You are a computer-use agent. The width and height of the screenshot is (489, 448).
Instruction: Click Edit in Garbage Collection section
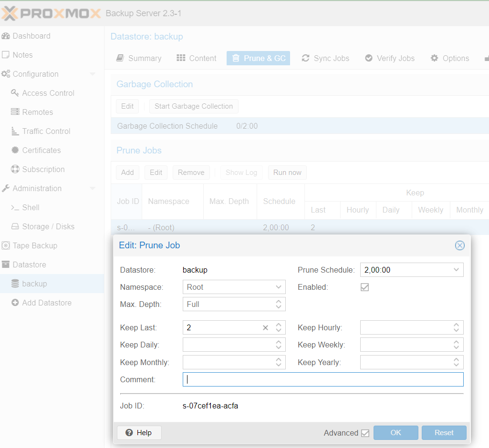click(x=127, y=106)
